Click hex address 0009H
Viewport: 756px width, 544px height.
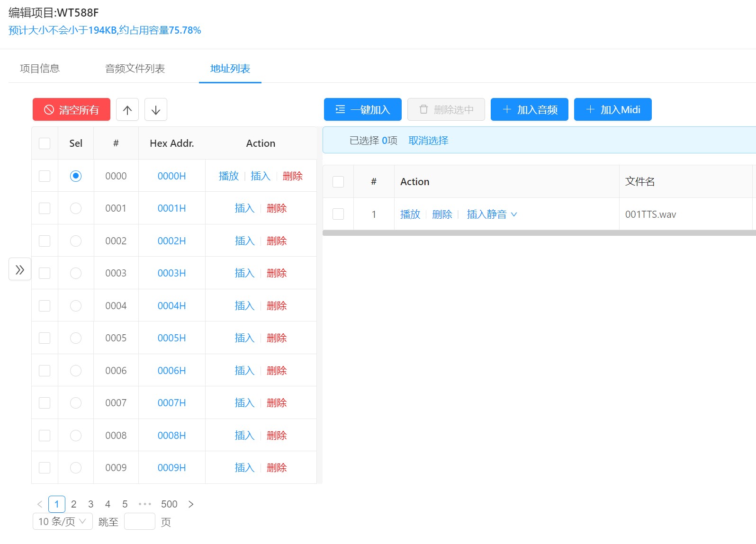[171, 468]
